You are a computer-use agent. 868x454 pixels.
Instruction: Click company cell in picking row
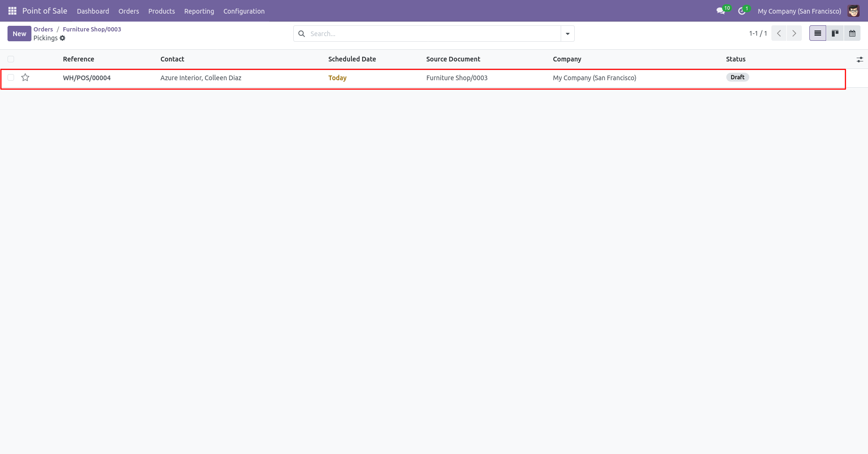(594, 78)
